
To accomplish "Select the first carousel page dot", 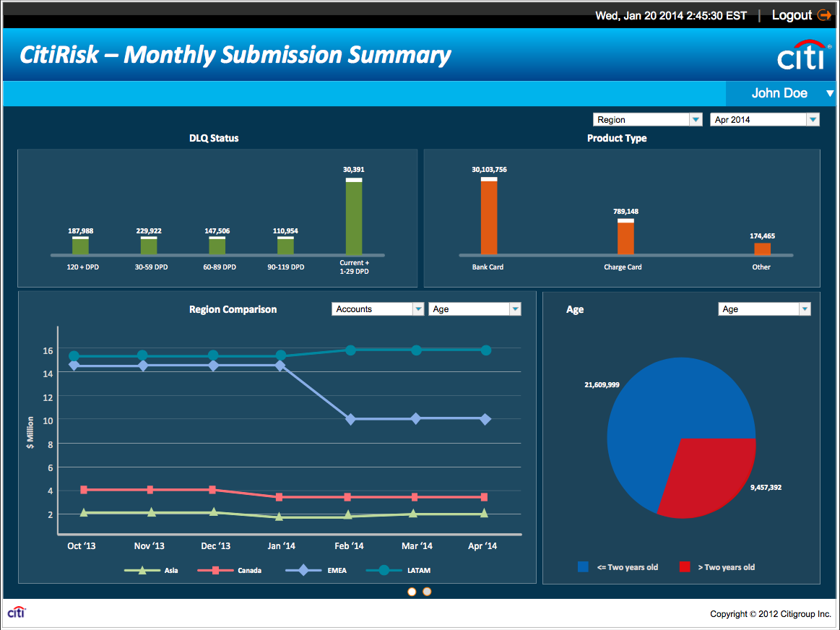I will tap(412, 592).
